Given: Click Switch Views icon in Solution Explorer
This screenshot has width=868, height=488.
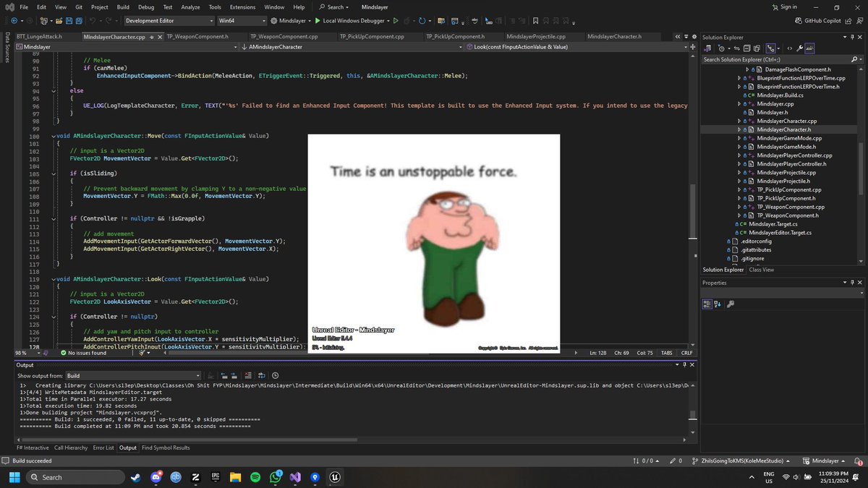Looking at the screenshot, I should click(x=707, y=48).
